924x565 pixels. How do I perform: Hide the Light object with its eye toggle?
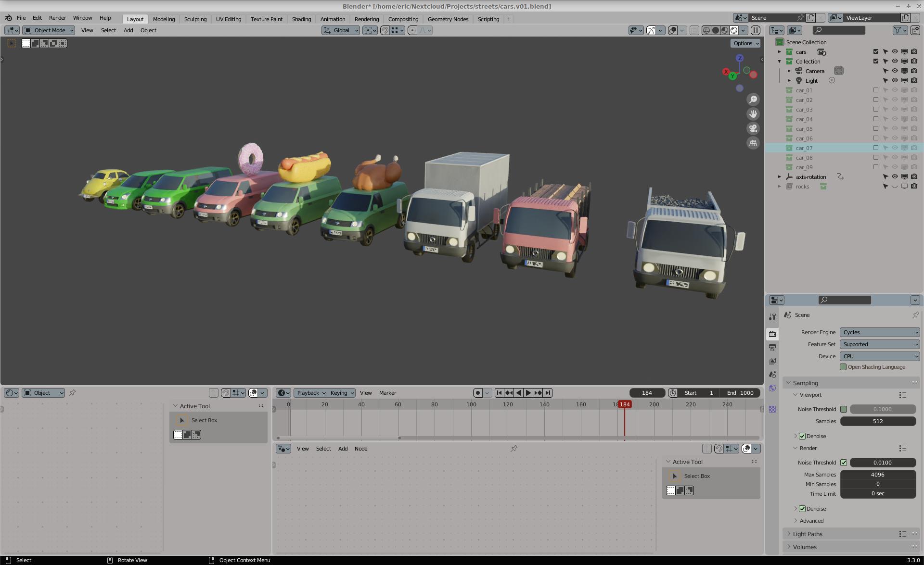pyautogui.click(x=895, y=80)
